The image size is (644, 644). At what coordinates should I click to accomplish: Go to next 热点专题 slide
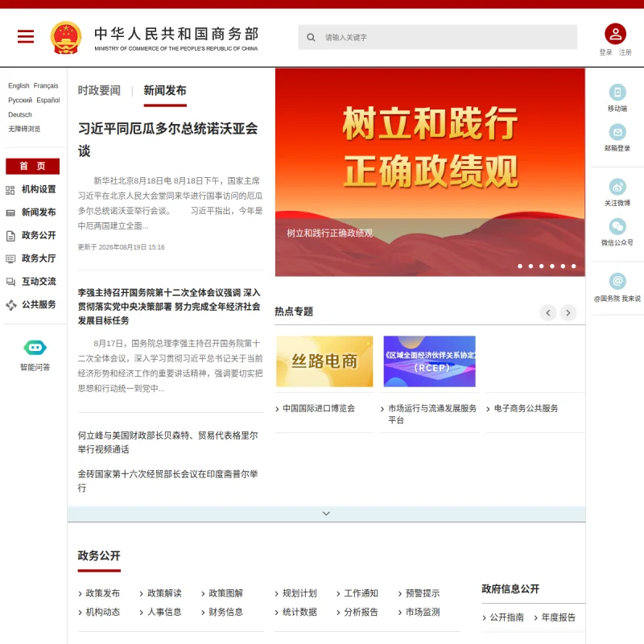pos(568,312)
